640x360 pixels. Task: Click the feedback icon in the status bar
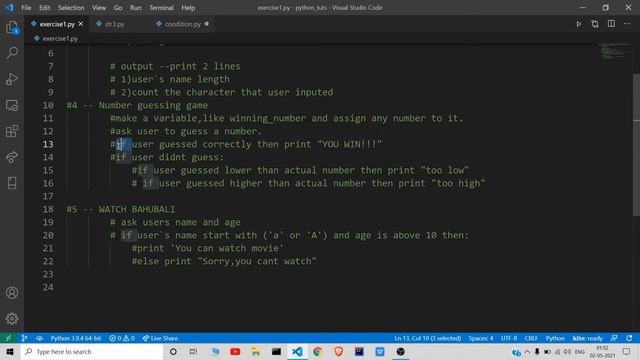tap(614, 338)
